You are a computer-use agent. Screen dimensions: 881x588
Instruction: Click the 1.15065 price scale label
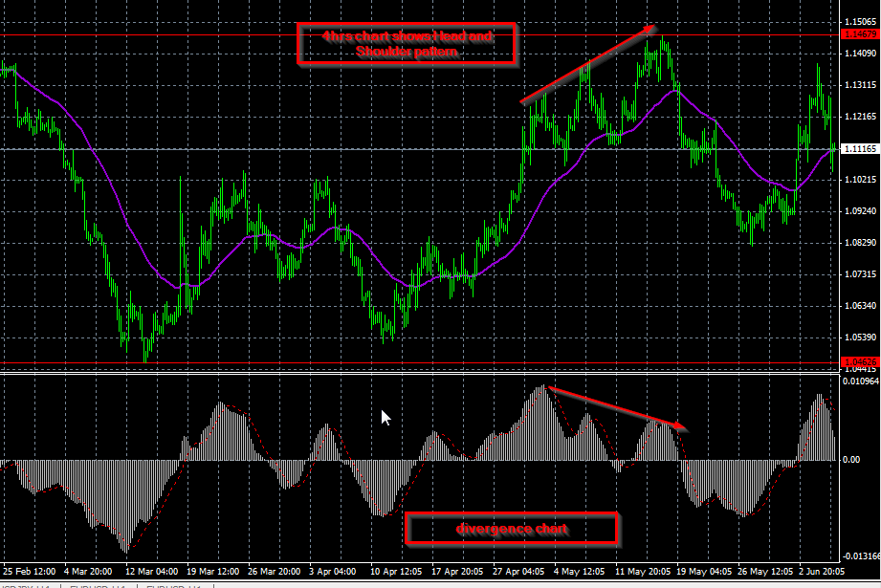tap(860, 22)
